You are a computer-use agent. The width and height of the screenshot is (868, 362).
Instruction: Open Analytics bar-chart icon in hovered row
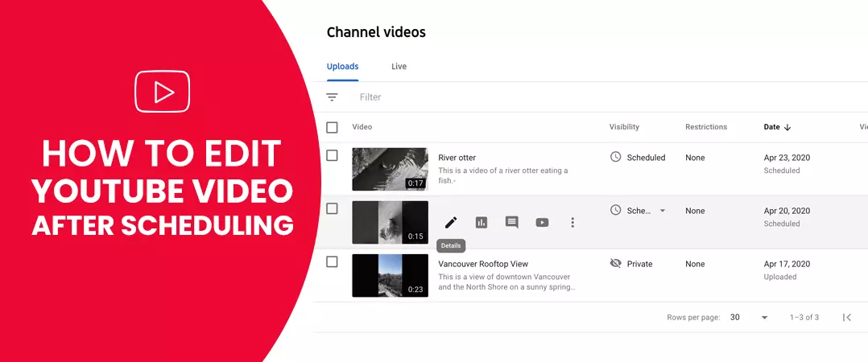click(481, 222)
